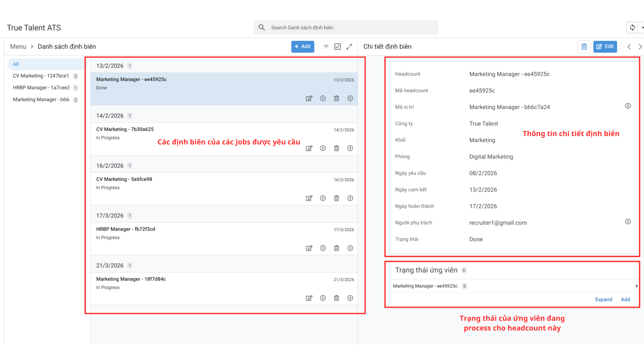Toggle multi-select checkbox in list toolbar
The width and height of the screenshot is (644, 362).
tap(337, 47)
